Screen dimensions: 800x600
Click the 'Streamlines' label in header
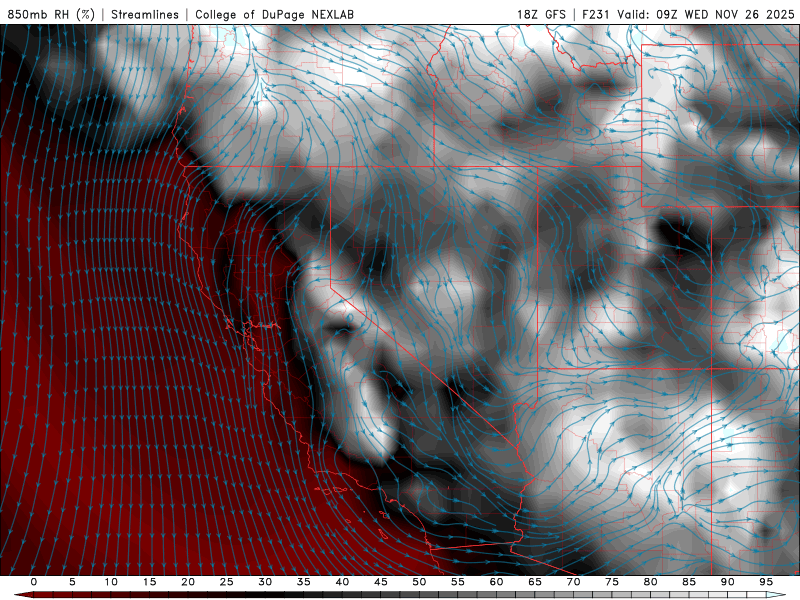[145, 15]
